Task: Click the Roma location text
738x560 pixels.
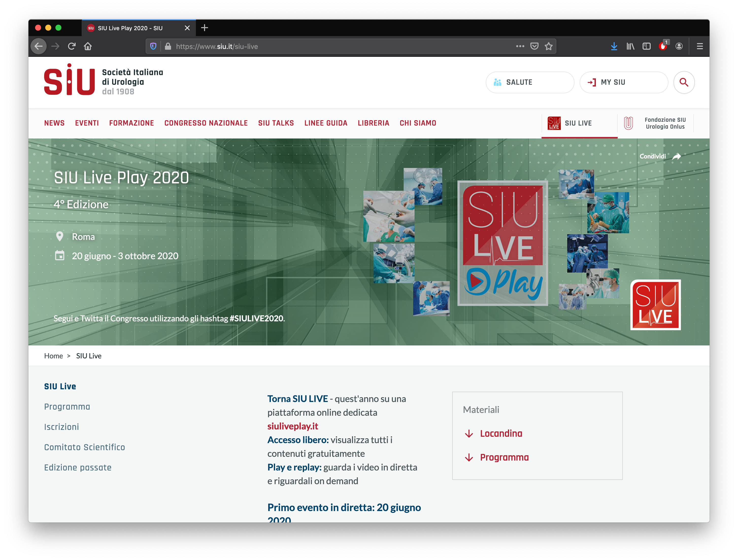Action: tap(83, 237)
